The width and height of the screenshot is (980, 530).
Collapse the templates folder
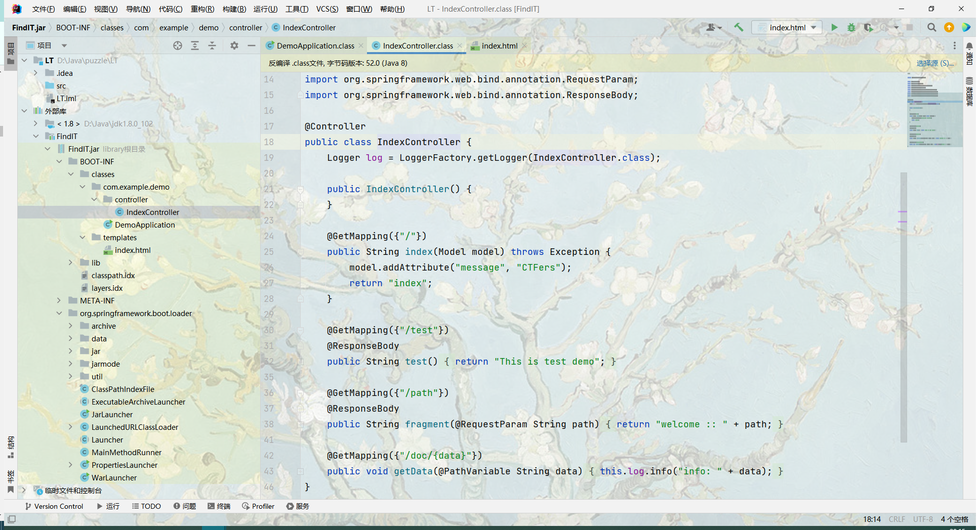(83, 237)
